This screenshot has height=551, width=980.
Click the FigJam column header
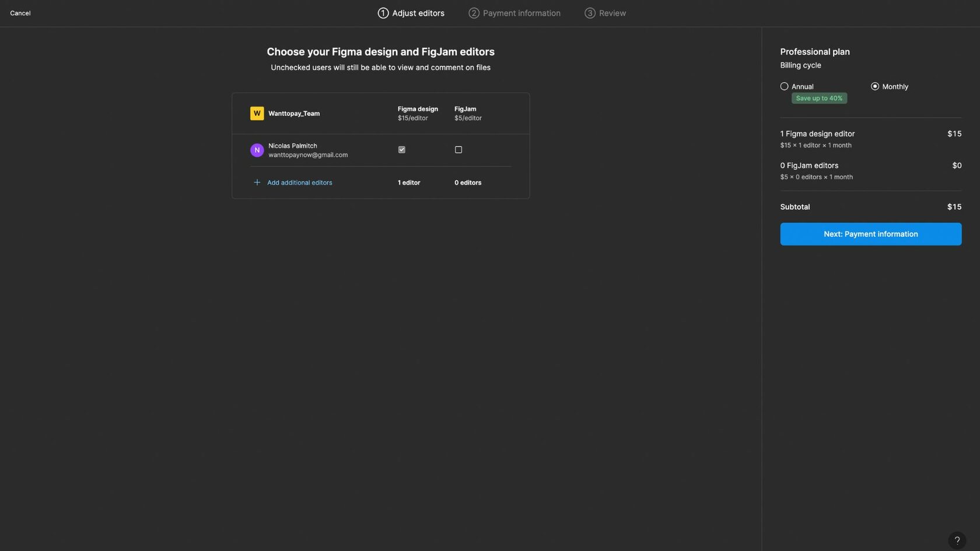[465, 109]
